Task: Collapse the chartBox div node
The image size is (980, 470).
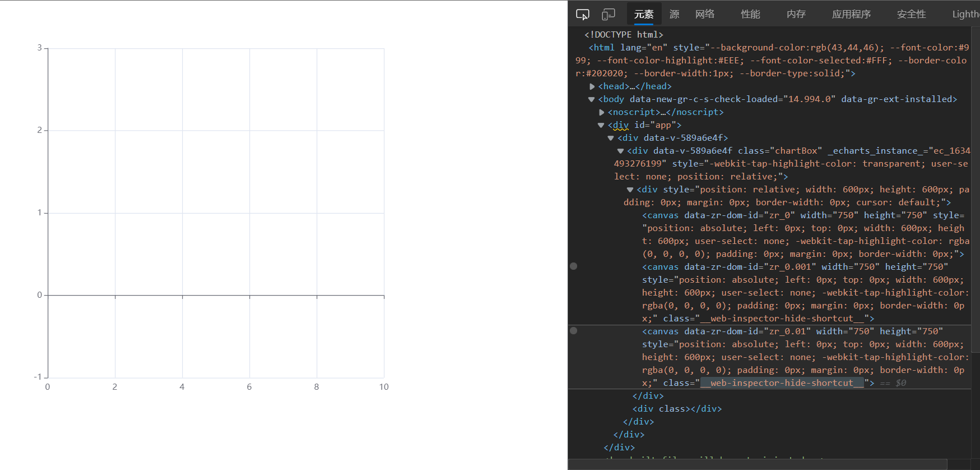Action: (x=620, y=151)
